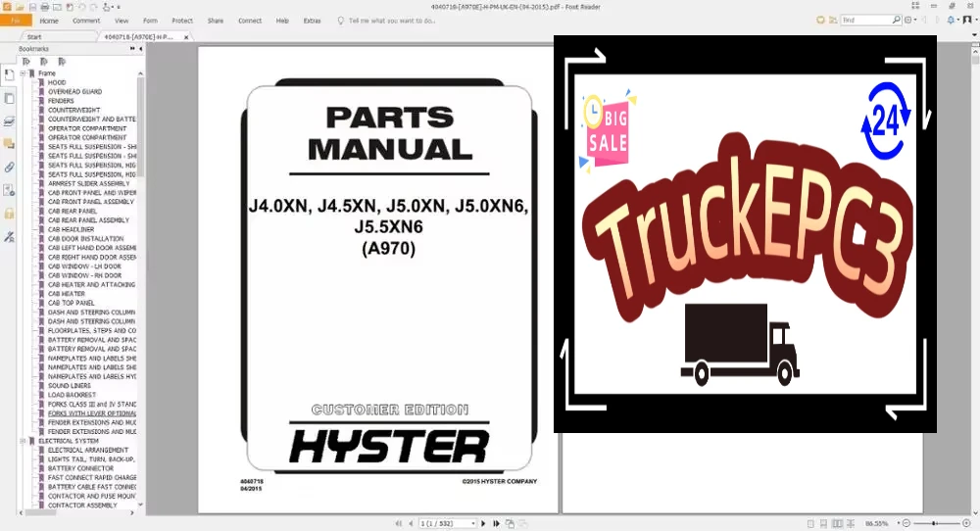This screenshot has width=980, height=531.
Task: Select the HOOD bookmark
Action: click(x=57, y=82)
